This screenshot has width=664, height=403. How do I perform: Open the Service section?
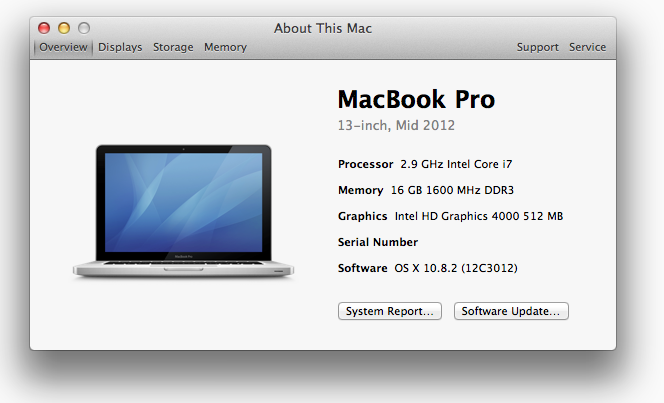587,47
